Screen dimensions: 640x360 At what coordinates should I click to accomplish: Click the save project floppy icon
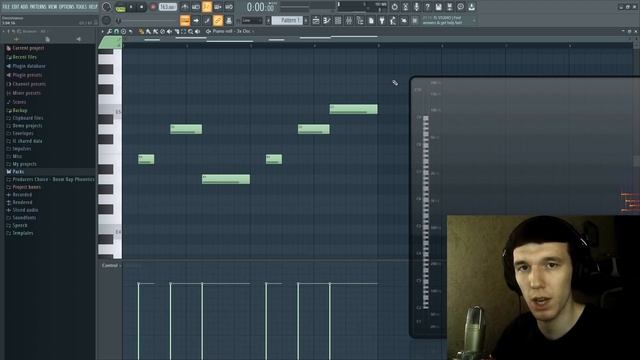(438, 7)
